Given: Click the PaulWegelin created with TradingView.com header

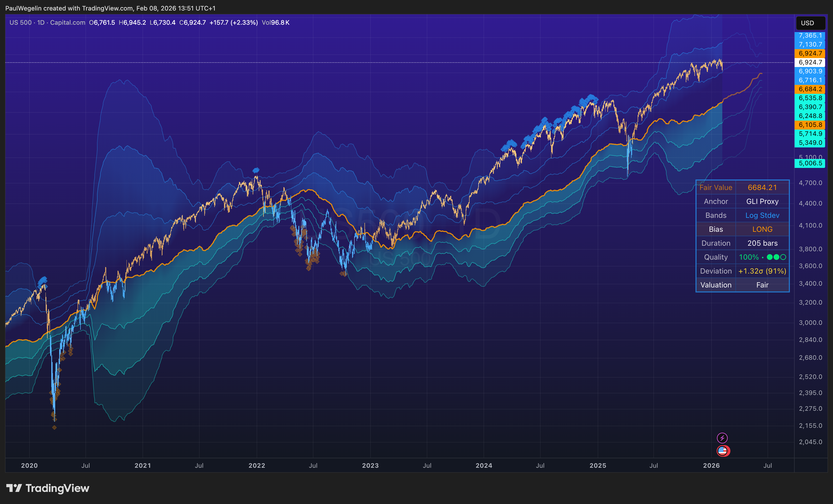Looking at the screenshot, I should click(x=110, y=8).
